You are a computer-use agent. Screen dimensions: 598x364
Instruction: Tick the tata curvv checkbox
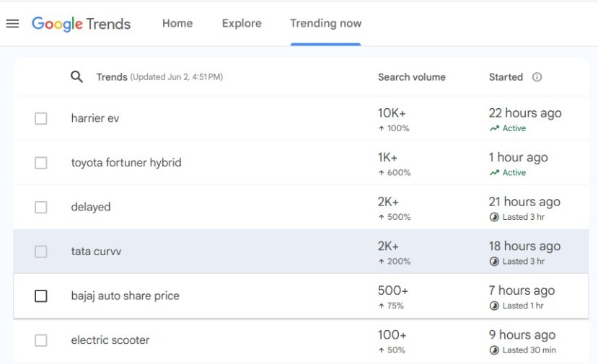pos(41,252)
